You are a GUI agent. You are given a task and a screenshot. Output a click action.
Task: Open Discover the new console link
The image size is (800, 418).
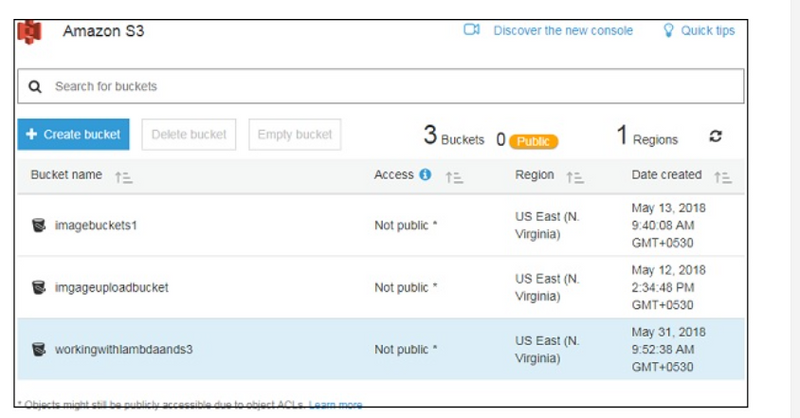562,30
